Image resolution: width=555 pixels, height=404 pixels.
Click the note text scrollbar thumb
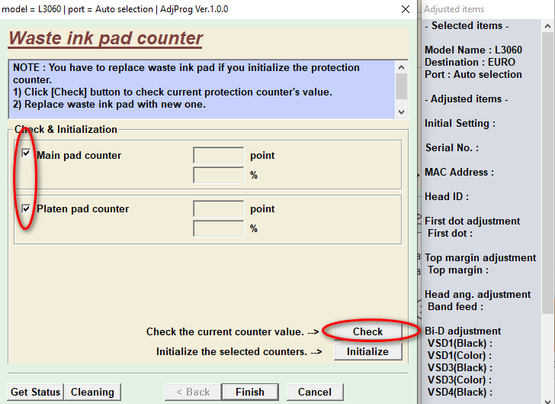click(401, 86)
